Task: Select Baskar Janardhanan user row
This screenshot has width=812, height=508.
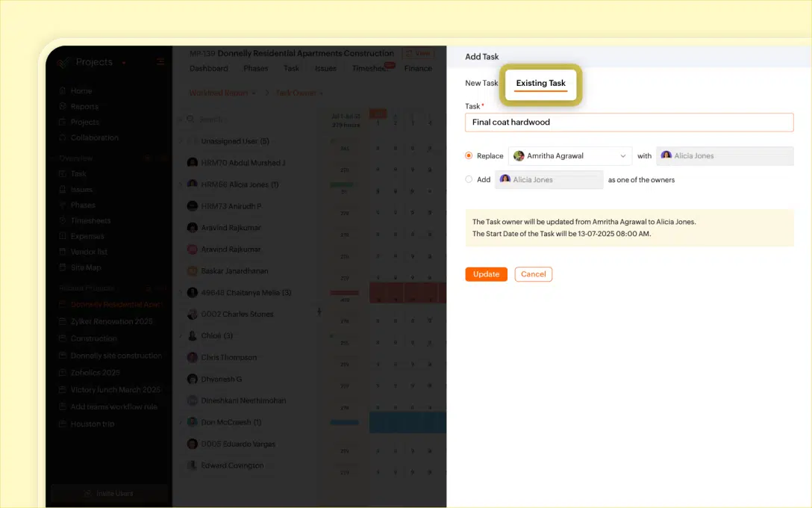Action: 234,271
